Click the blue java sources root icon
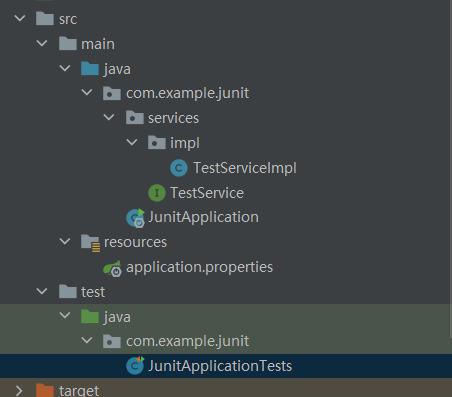Viewport: 452px width, 397px height. pyautogui.click(x=90, y=69)
